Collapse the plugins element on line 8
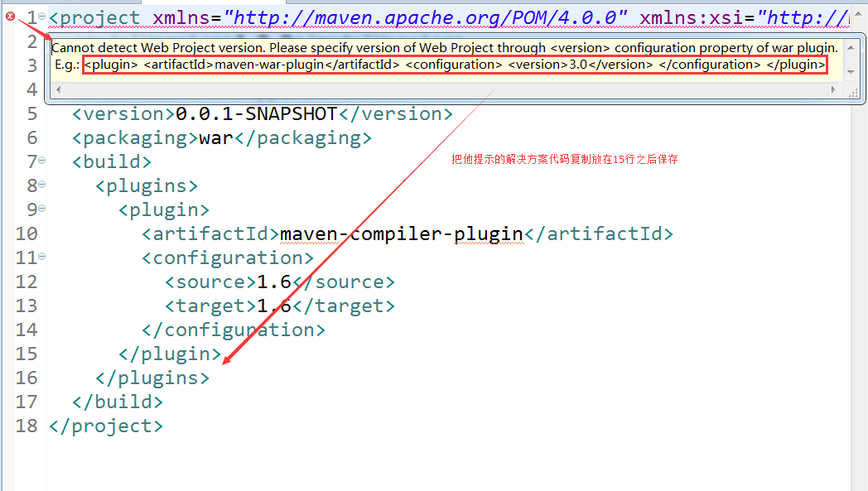Screen dimensions: 868x491 coord(43,186)
